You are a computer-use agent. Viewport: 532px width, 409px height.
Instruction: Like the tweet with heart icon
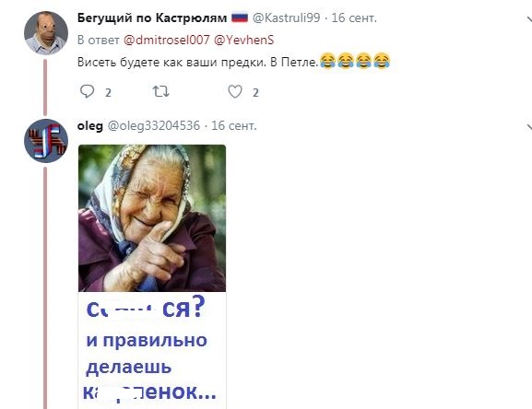tap(235, 91)
